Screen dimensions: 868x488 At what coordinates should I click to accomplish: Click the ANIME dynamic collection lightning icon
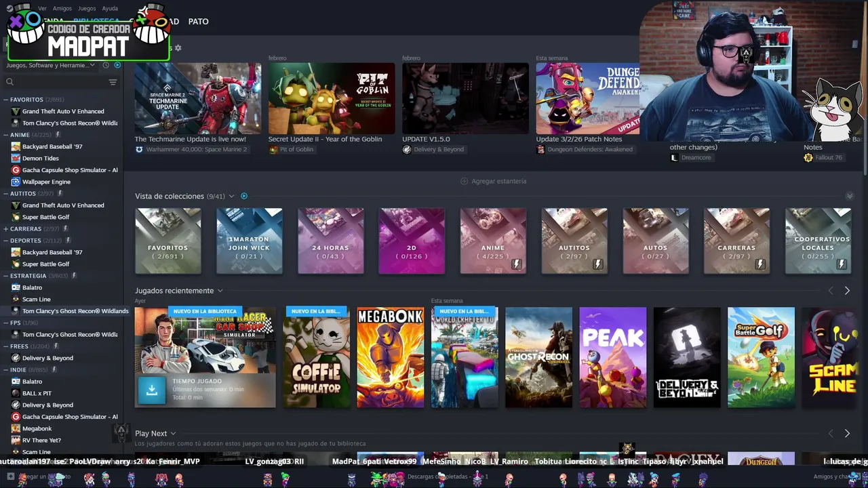pos(58,135)
